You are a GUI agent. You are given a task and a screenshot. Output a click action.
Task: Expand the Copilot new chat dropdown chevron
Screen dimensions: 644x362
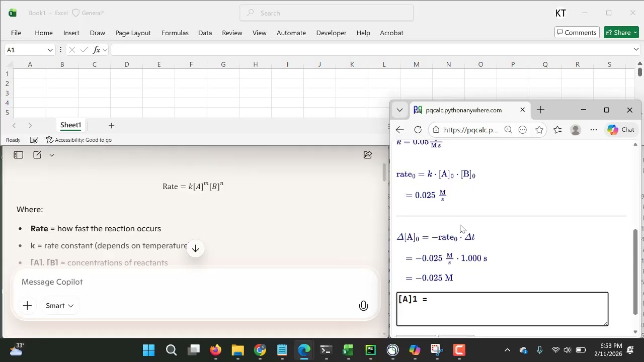coord(52,155)
